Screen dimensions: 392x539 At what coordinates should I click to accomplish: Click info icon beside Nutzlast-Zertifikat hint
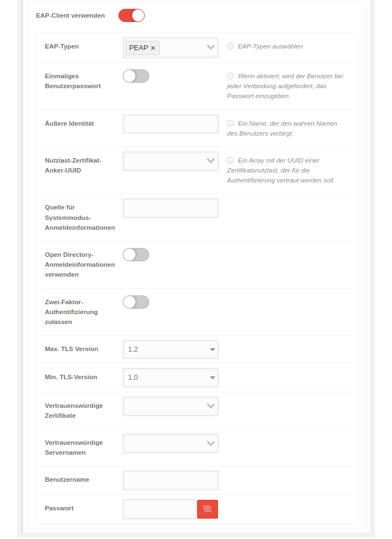[230, 160]
